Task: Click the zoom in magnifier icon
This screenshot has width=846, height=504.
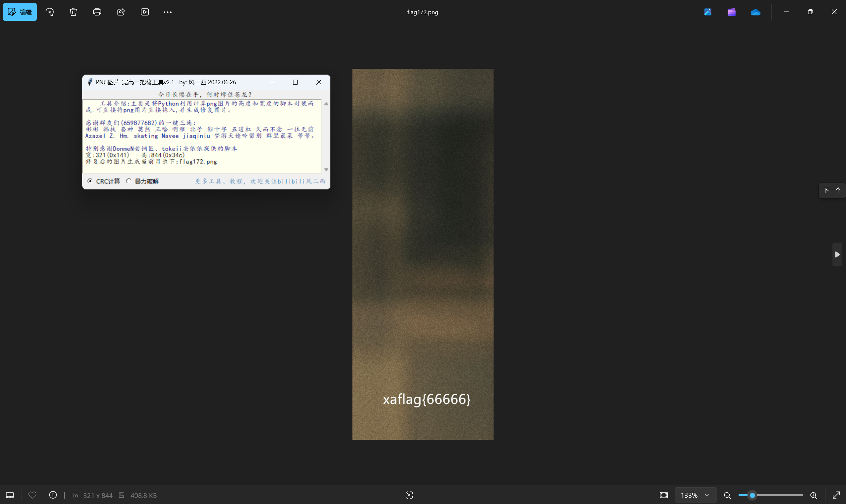Action: coord(814,495)
